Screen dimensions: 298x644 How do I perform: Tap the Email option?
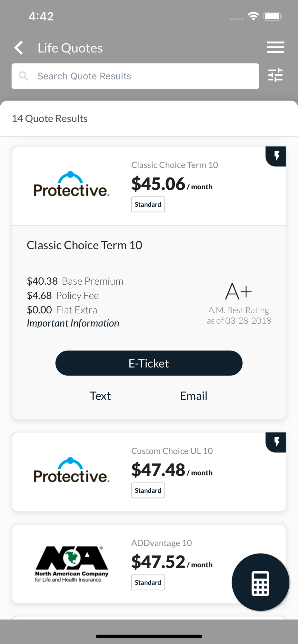[x=194, y=396]
